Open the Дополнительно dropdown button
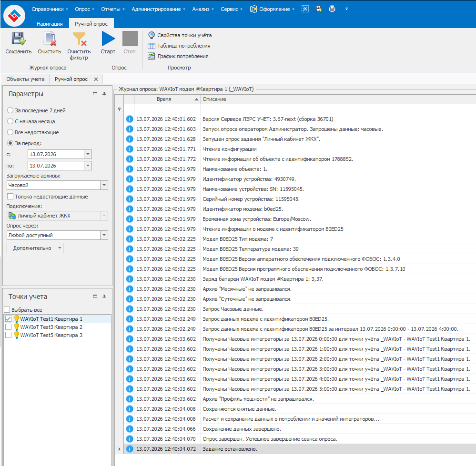This screenshot has width=476, height=466. 35,248
